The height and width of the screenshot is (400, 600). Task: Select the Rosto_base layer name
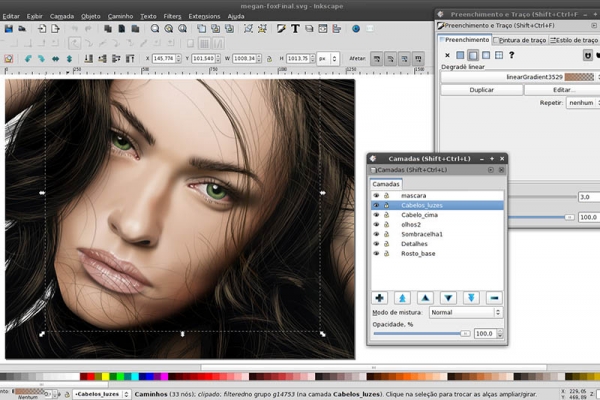pyautogui.click(x=418, y=253)
